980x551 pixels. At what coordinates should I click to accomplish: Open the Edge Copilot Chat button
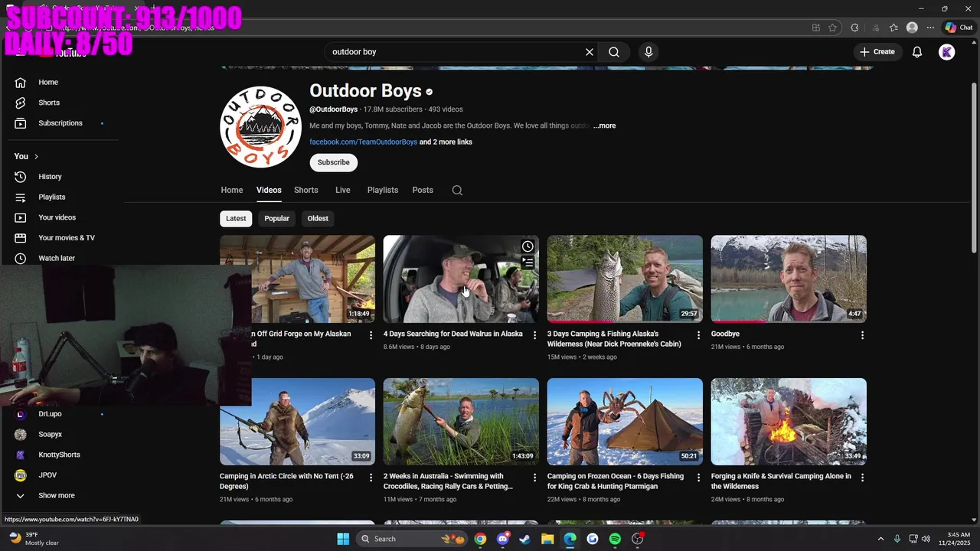959,28
